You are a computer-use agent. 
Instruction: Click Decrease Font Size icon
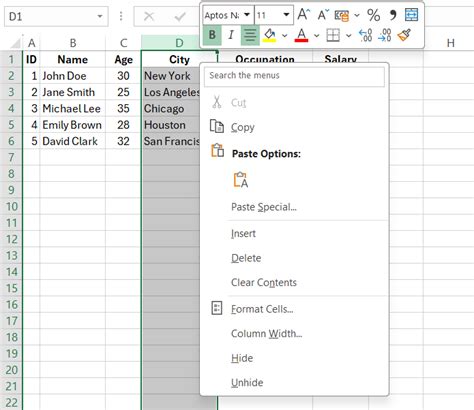323,15
